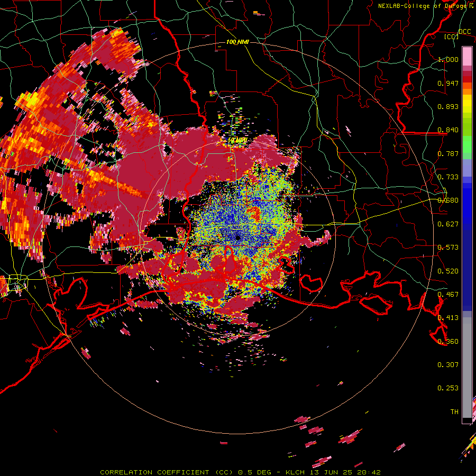The width and height of the screenshot is (476, 476).
Task: Click the pink top segment of the color bar
Action: pos(467,57)
